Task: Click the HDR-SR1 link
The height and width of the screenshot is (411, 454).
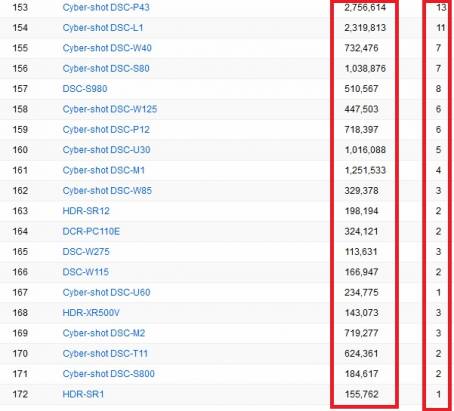Action: (x=83, y=394)
